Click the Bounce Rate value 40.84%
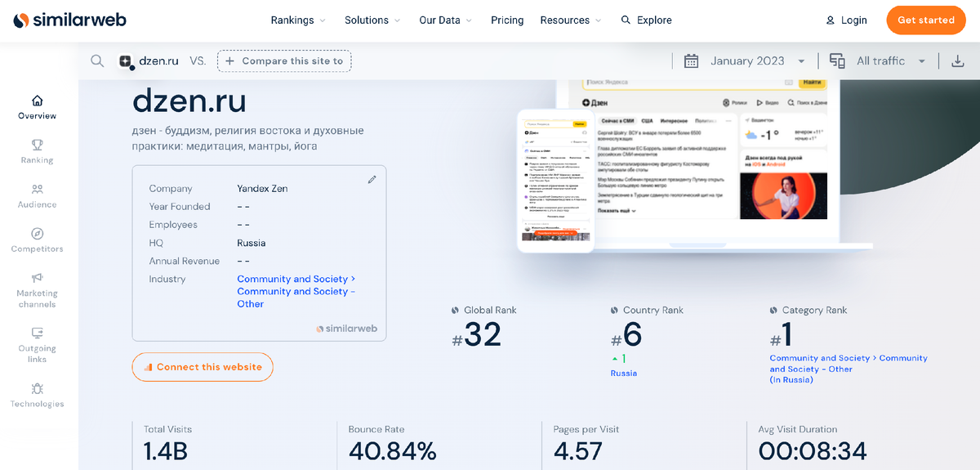This screenshot has height=470, width=980. point(393,451)
